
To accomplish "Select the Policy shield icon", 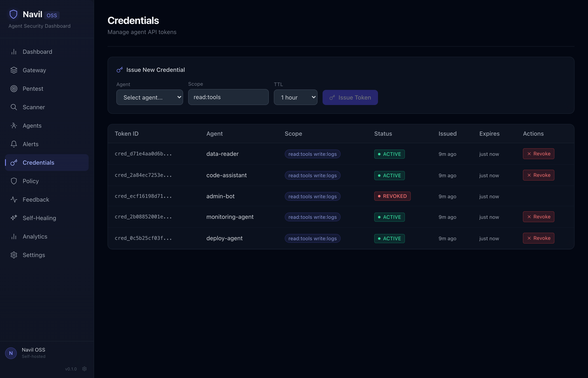I will click(x=14, y=181).
